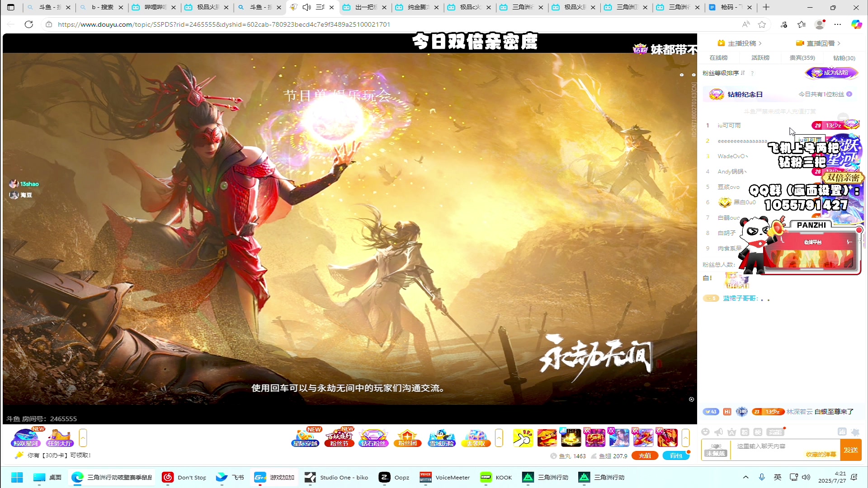The height and width of the screenshot is (488, 868).
Task: Toggle the 滤 chat filter switch
Action: click(842, 432)
